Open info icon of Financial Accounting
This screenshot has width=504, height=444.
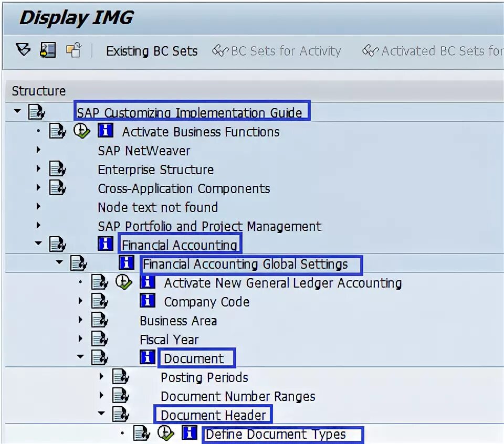106,244
